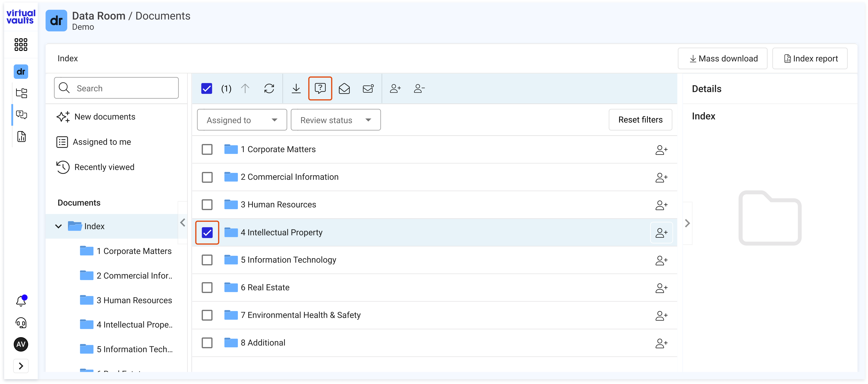This screenshot has width=868, height=384.
Task: Open the Q&A chat section in left sidebar
Action: click(x=21, y=115)
